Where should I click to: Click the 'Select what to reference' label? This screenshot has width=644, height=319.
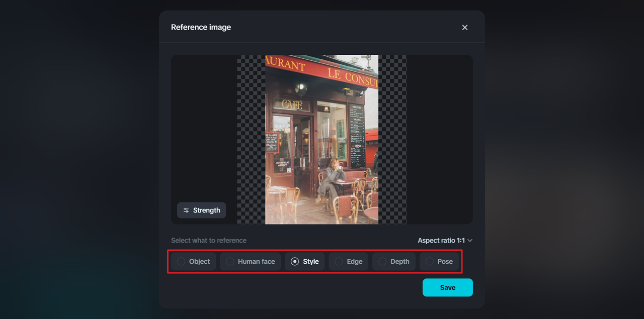(209, 241)
